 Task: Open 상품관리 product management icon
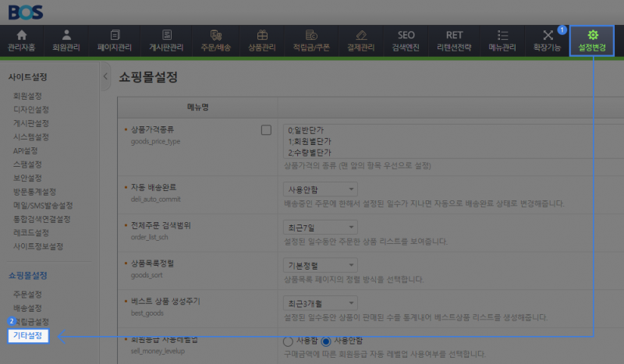click(262, 36)
